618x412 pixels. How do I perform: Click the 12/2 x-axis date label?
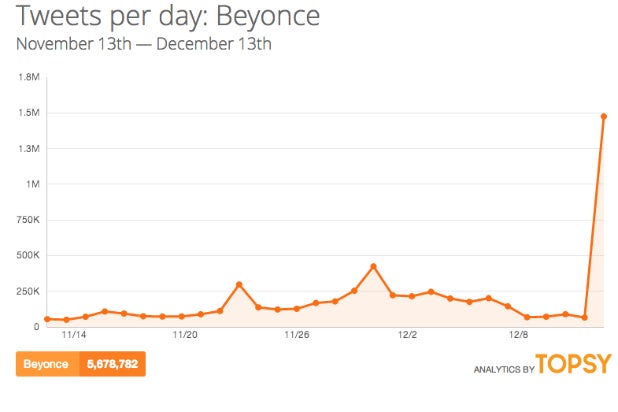pyautogui.click(x=407, y=338)
